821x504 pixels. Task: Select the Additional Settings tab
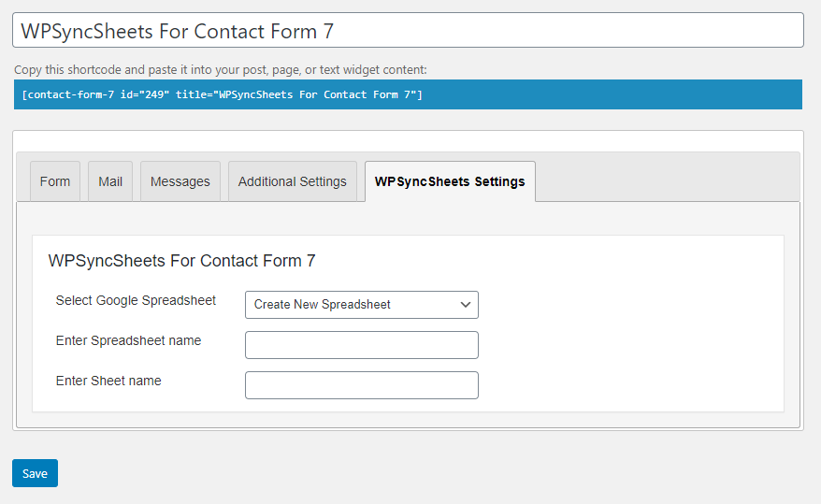[x=292, y=181]
